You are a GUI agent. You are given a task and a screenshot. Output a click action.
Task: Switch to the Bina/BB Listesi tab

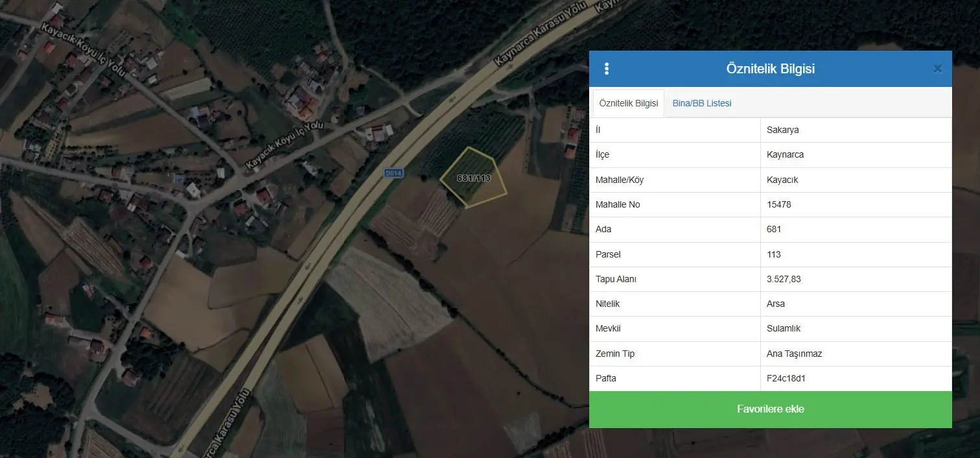(702, 103)
